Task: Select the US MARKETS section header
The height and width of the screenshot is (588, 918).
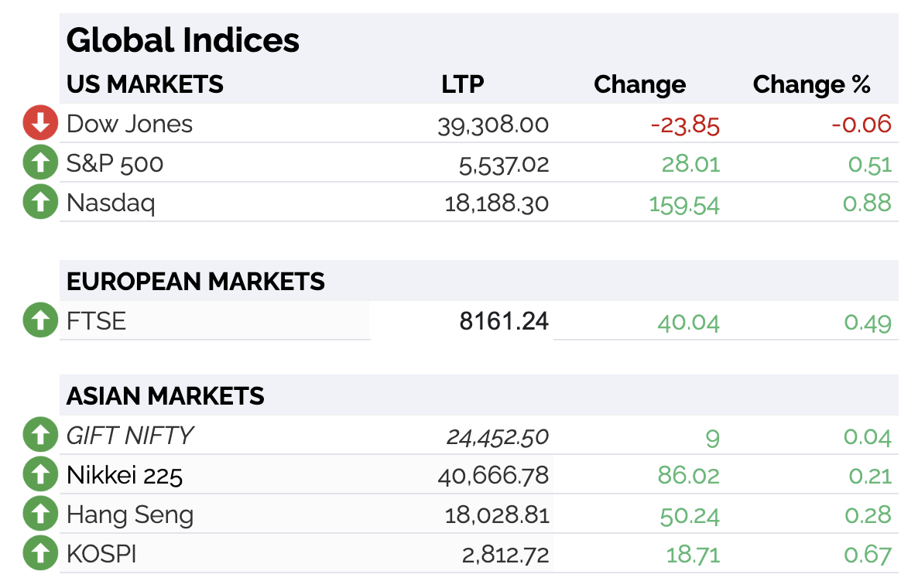Action: tap(145, 84)
